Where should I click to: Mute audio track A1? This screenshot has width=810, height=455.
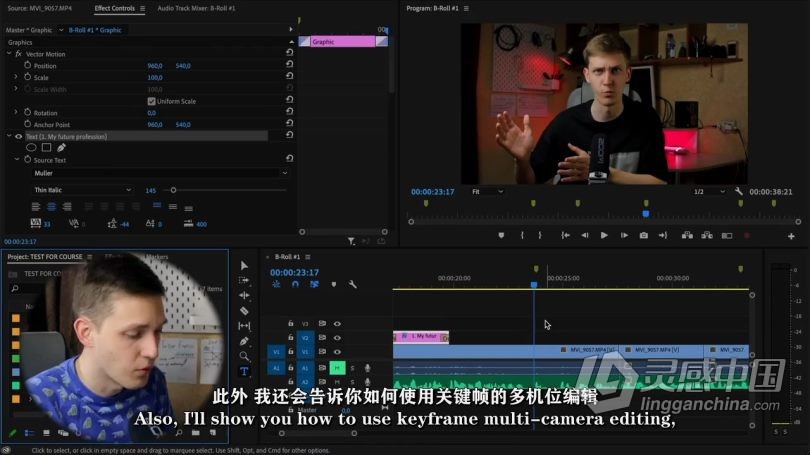point(337,367)
